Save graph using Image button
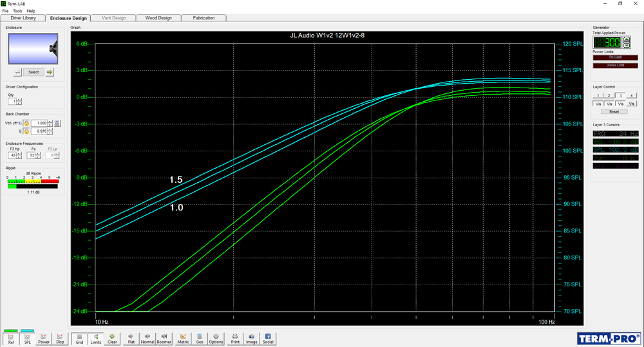Screen dimensions: 644x347 tap(251, 339)
